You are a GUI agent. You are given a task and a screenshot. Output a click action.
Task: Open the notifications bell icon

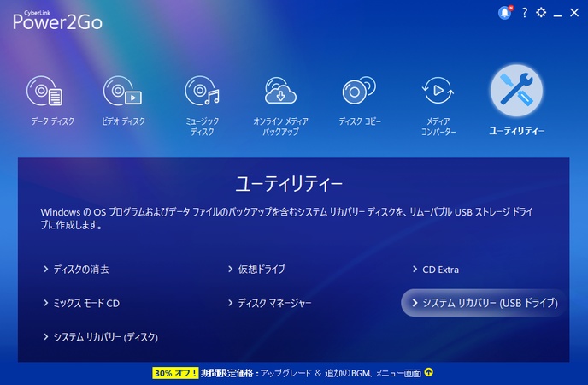505,13
